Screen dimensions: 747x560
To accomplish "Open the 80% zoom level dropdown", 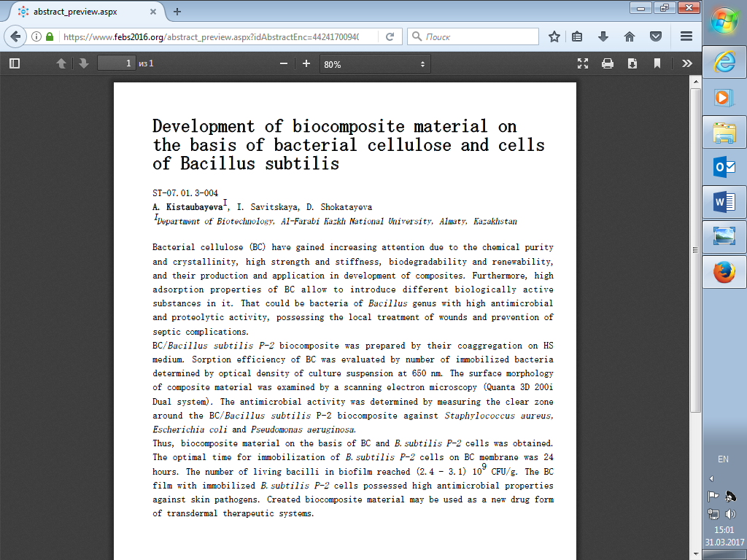I will (x=374, y=64).
